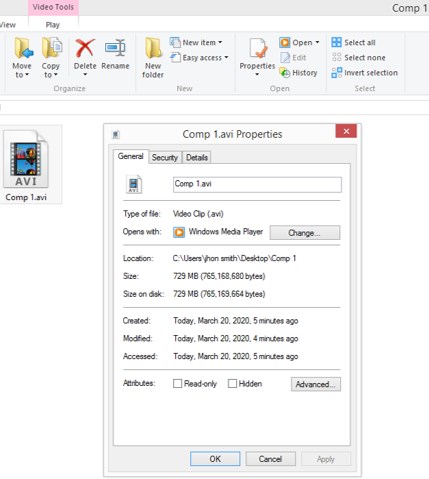Expand the Easy access dropdown arrow
The image size is (429, 479).
pyautogui.click(x=226, y=57)
